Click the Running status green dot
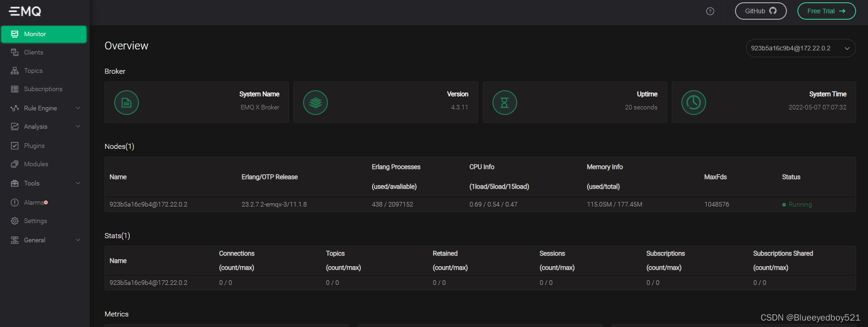 pyautogui.click(x=784, y=205)
